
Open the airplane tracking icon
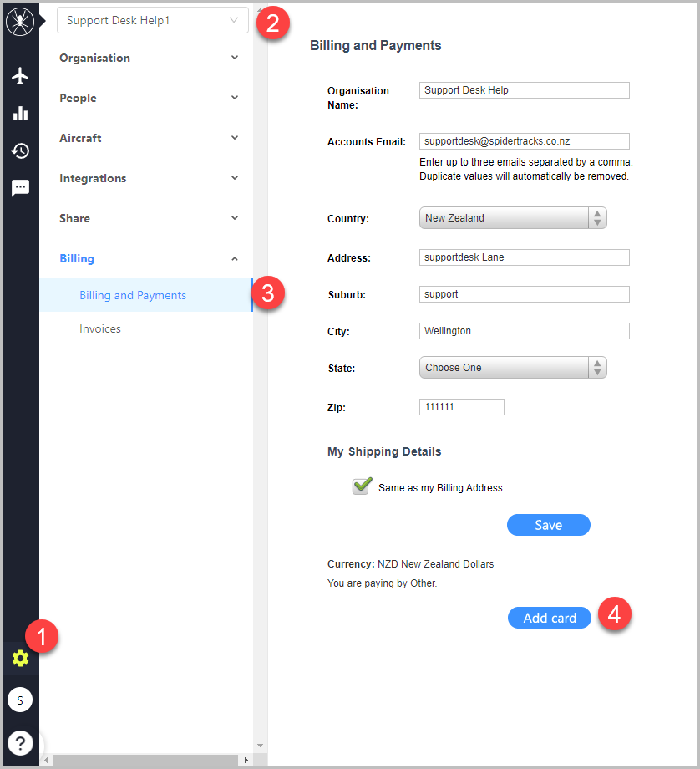(20, 76)
